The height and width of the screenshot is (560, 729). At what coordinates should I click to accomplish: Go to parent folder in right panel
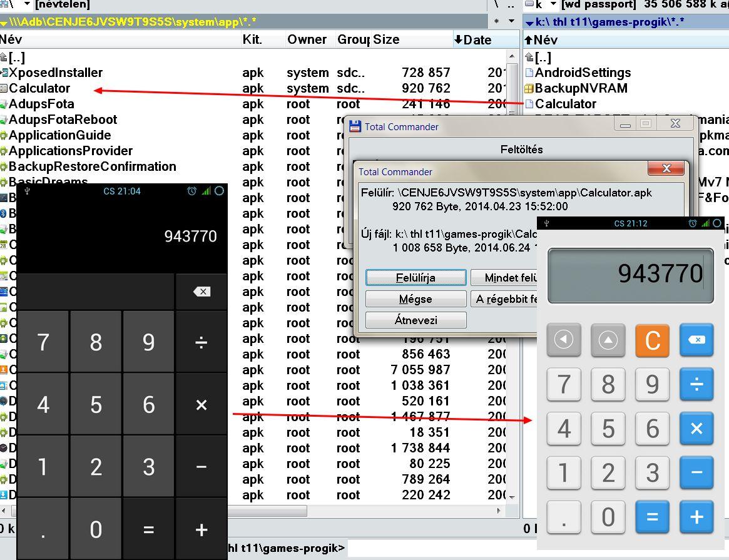click(x=538, y=58)
